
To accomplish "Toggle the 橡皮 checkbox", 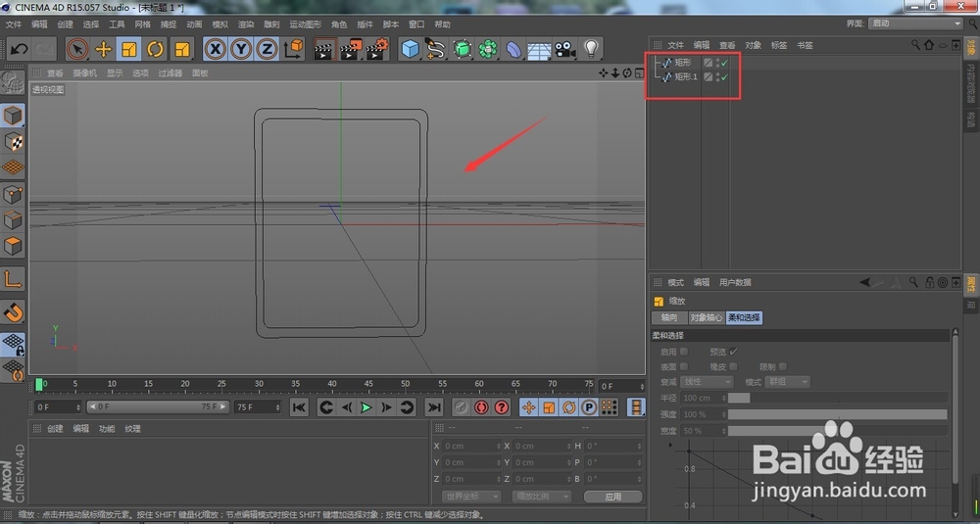I will tap(733, 366).
